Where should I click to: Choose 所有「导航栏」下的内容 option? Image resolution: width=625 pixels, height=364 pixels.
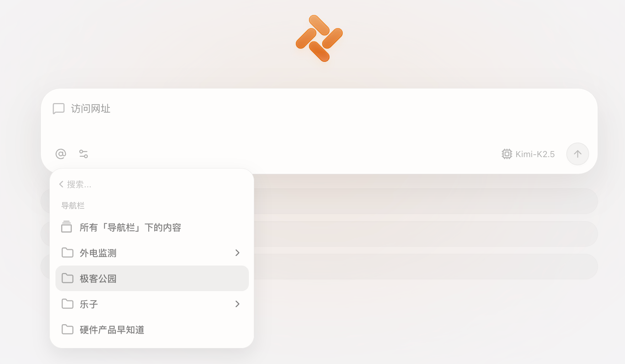152,227
